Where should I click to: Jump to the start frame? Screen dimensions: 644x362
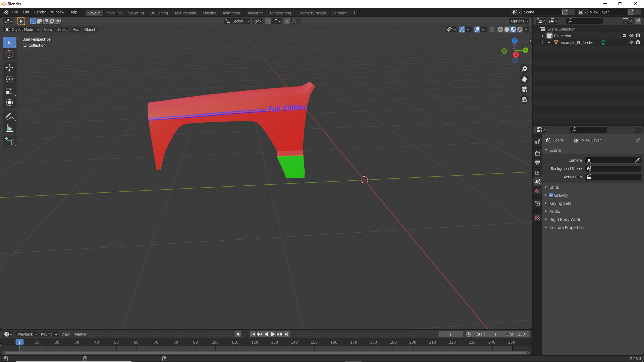tap(253, 334)
